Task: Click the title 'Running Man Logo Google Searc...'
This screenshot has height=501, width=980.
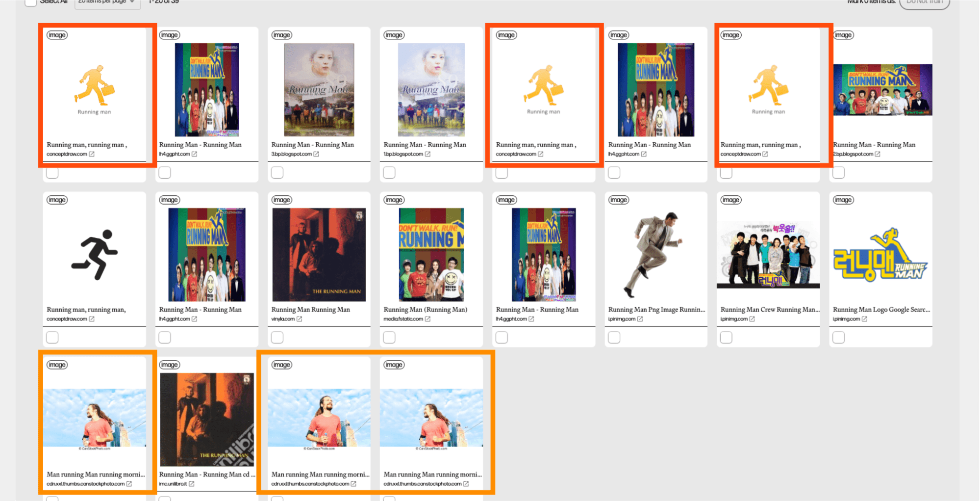Action: 881,310
